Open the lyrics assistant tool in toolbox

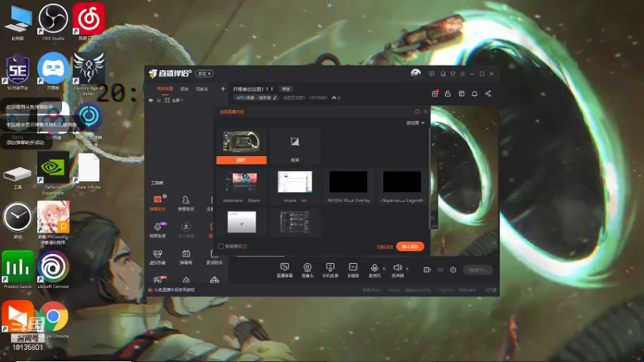213,257
